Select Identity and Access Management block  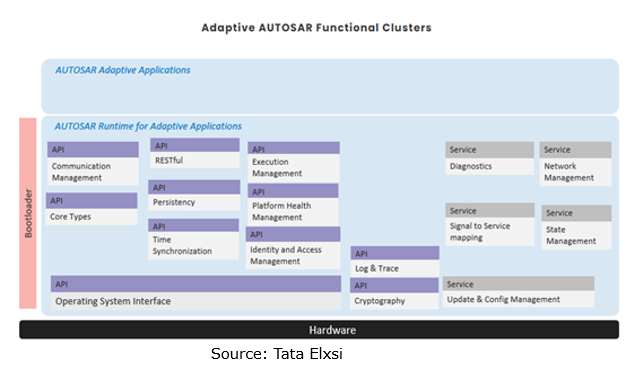pos(293,248)
